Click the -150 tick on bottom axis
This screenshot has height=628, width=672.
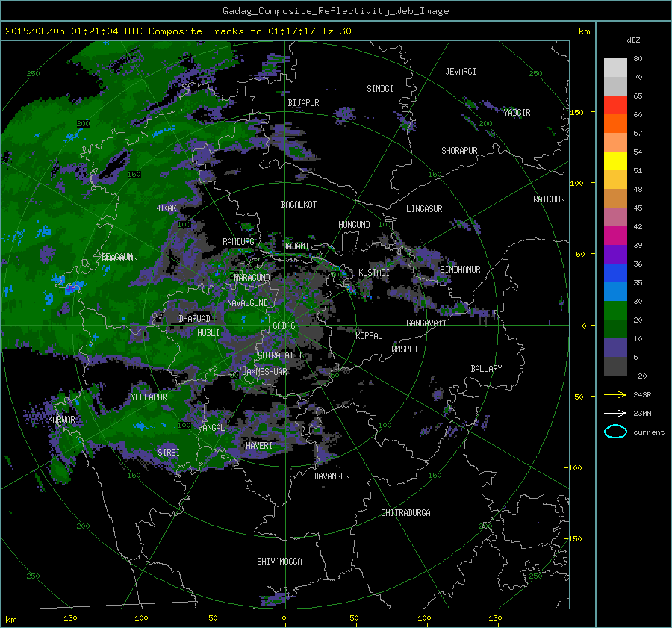coord(68,618)
